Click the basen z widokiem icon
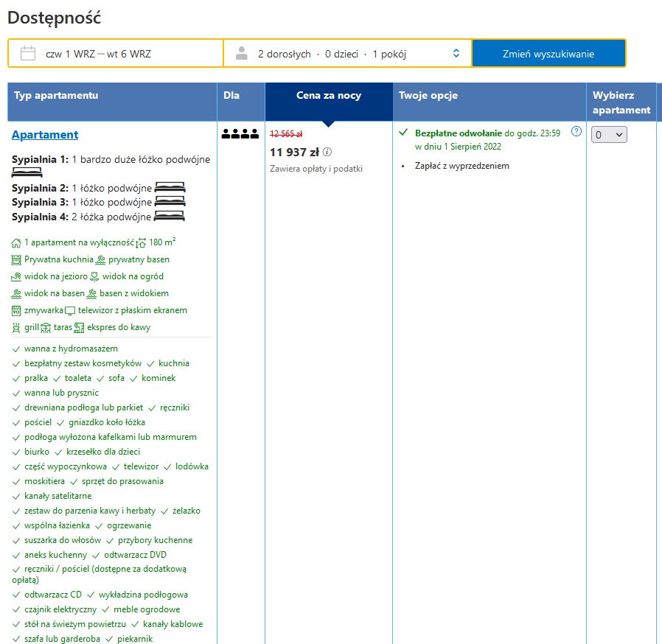Screen dimensions: 662x644 tap(91, 294)
